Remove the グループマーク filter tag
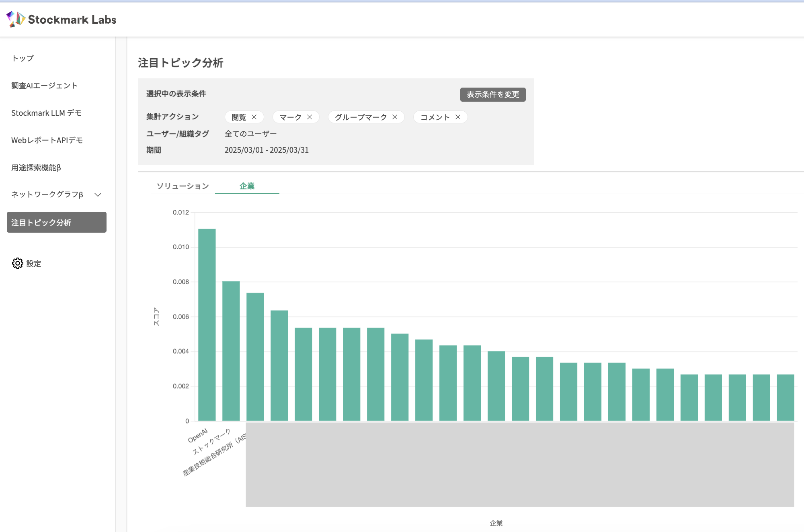Screen dimensions: 804x532 click(x=395, y=117)
